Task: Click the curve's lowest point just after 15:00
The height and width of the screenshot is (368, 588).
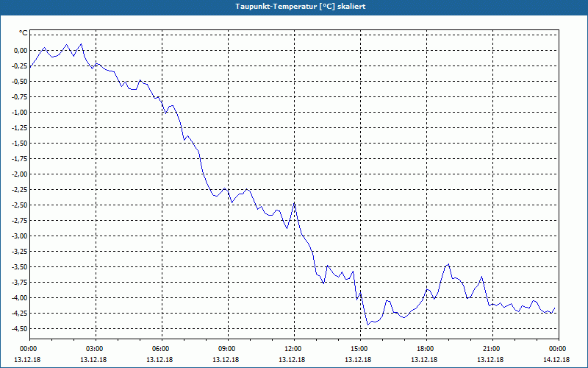Action: tap(368, 325)
